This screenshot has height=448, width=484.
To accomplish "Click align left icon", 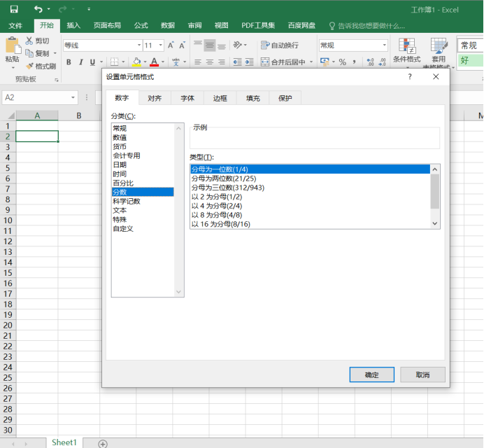I will [198, 62].
